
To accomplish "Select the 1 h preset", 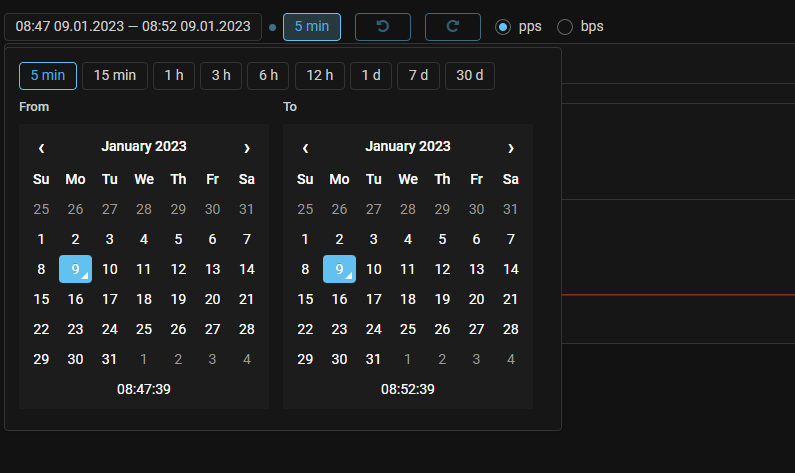I will (174, 76).
